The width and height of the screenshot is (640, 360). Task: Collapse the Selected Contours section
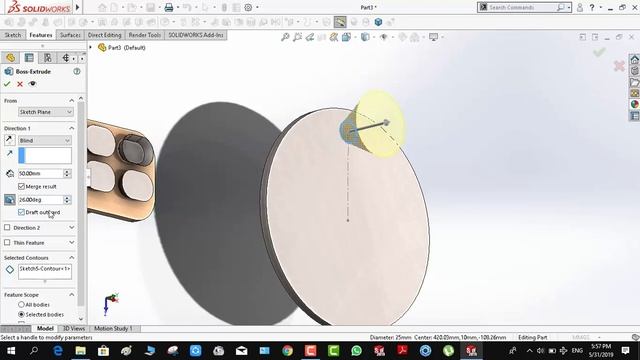(x=71, y=258)
